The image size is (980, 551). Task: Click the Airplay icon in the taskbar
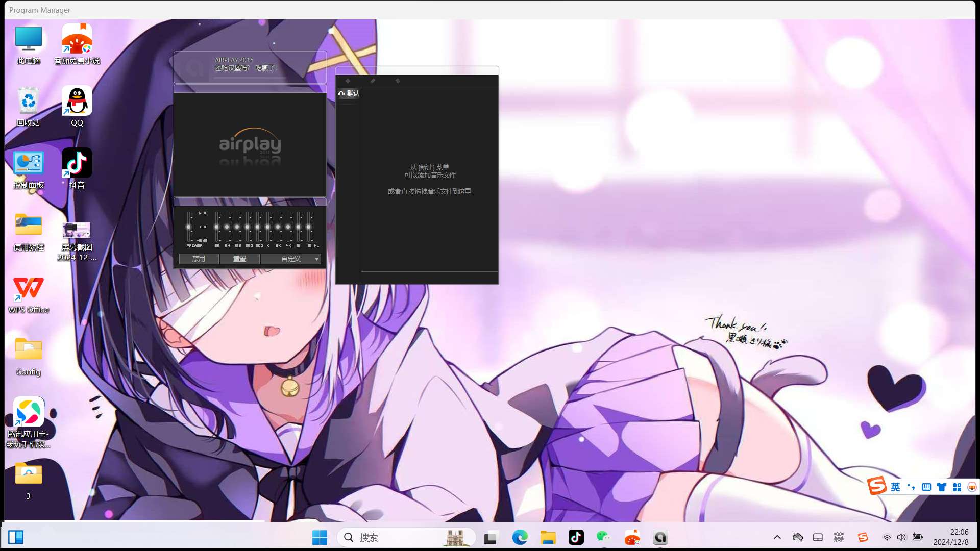[x=660, y=537]
